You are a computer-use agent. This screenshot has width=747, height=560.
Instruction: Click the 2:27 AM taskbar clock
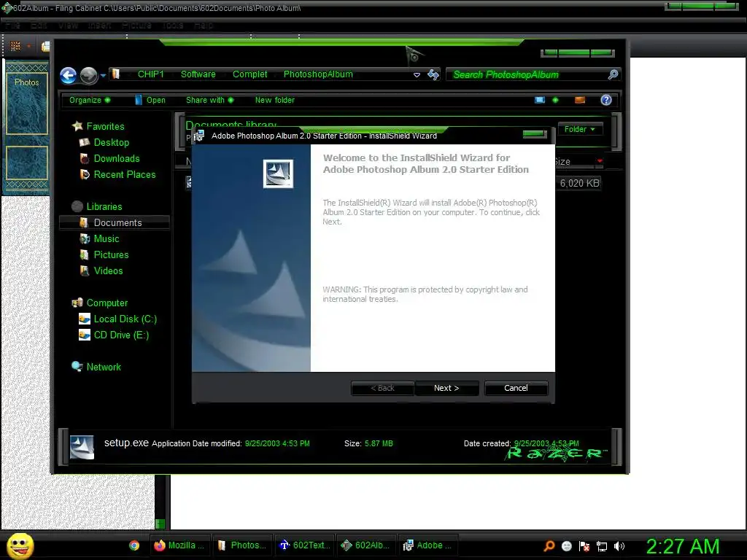tap(683, 546)
